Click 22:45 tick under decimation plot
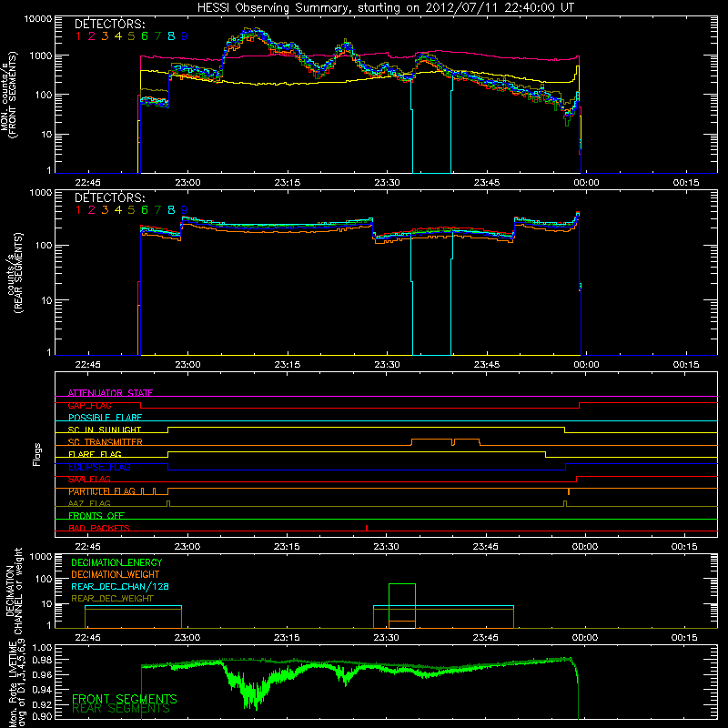 (87, 638)
